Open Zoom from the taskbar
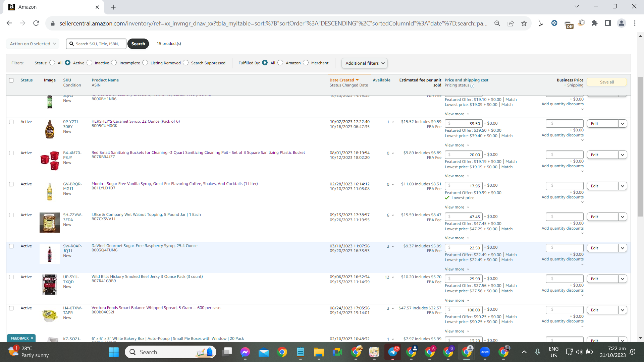Image resolution: width=644 pixels, height=362 pixels. point(485,352)
